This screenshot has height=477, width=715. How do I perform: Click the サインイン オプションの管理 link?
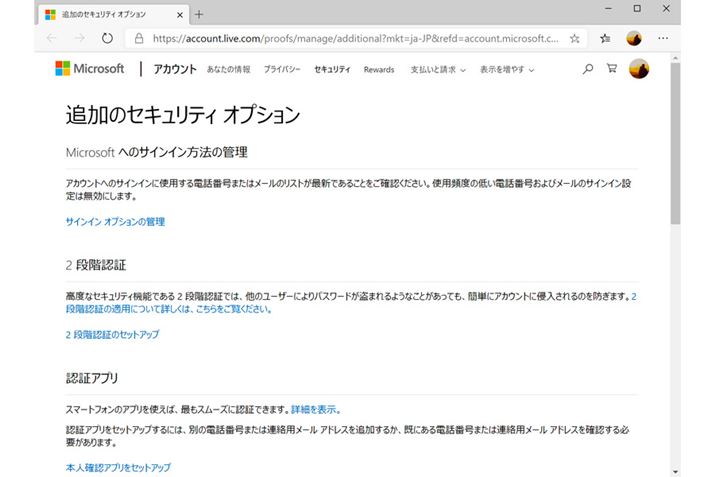[115, 221]
